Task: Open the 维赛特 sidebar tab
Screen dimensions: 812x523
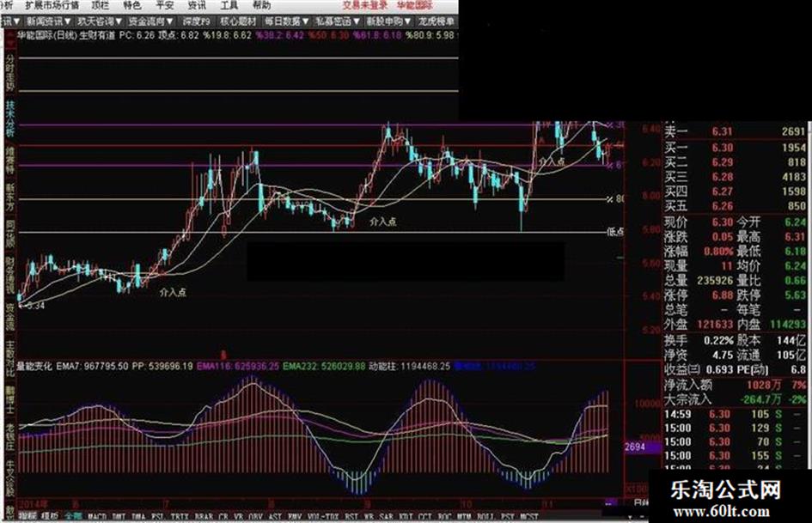Action: coord(9,160)
